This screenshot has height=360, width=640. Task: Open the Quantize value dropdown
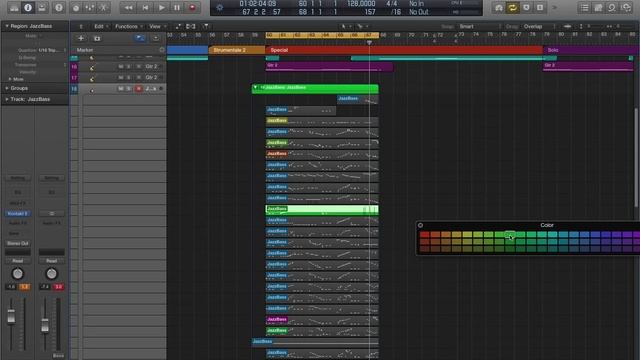coord(51,50)
